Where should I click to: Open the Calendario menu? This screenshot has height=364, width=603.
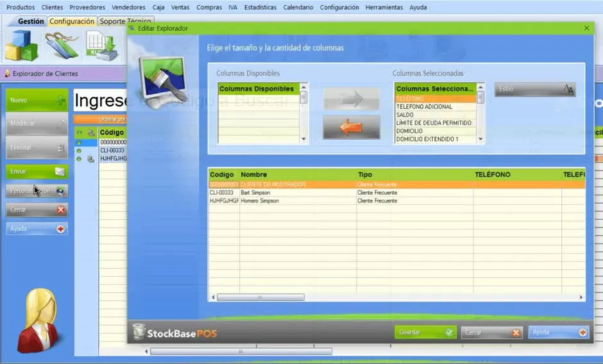click(298, 7)
